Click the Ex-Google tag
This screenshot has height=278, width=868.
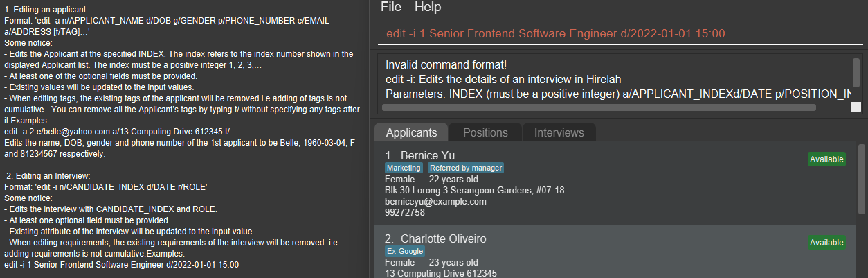pos(405,251)
